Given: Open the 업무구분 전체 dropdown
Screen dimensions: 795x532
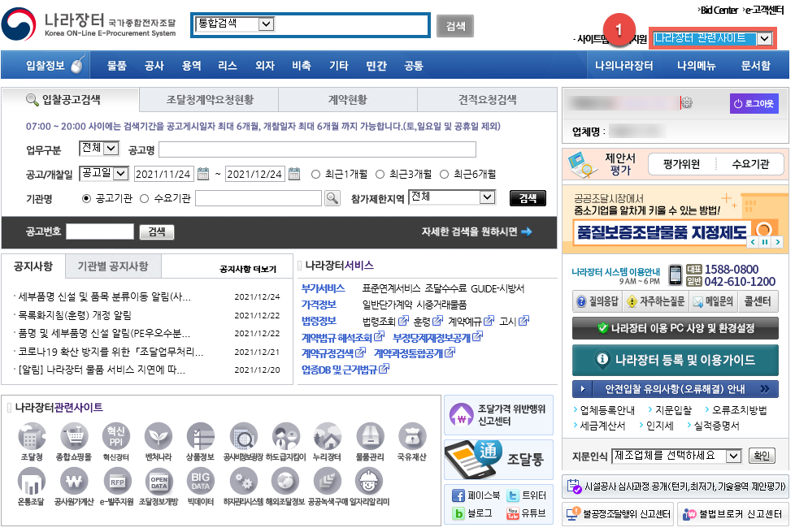Looking at the screenshot, I should pyautogui.click(x=99, y=148).
